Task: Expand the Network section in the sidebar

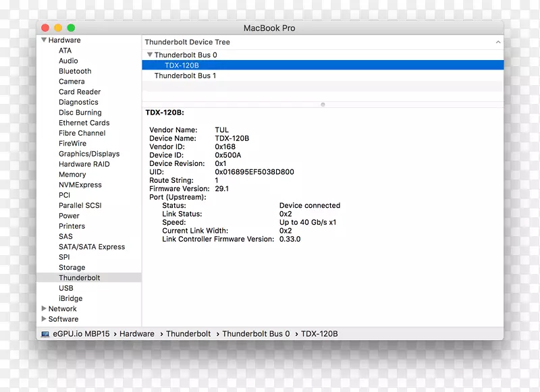Action: click(44, 308)
